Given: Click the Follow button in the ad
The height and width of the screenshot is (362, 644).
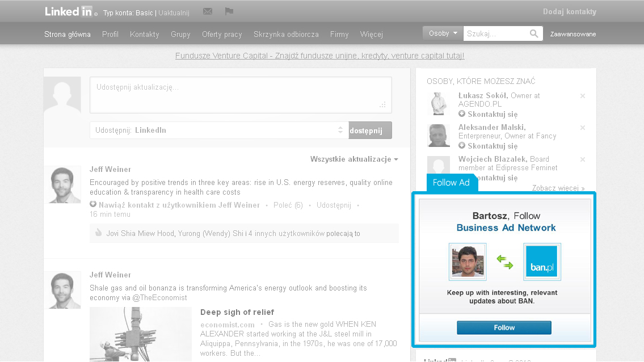Looking at the screenshot, I should pos(504,327).
